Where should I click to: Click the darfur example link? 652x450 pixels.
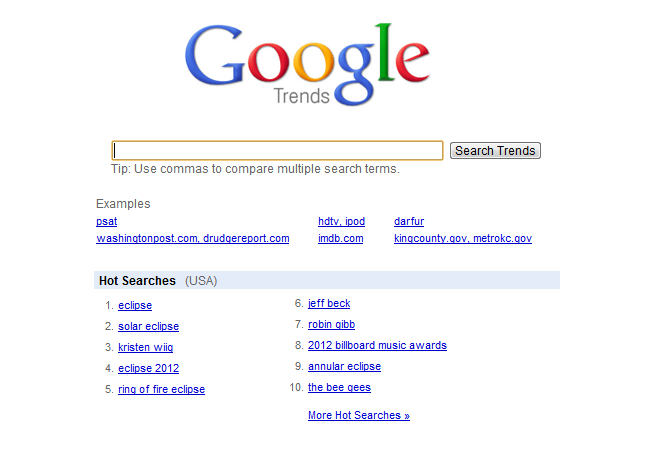coord(409,221)
